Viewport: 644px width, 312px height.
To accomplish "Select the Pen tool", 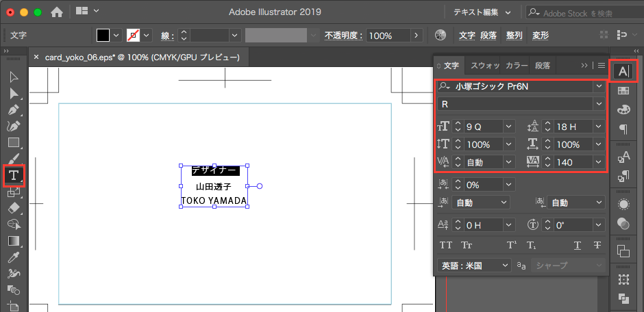I will tap(14, 109).
